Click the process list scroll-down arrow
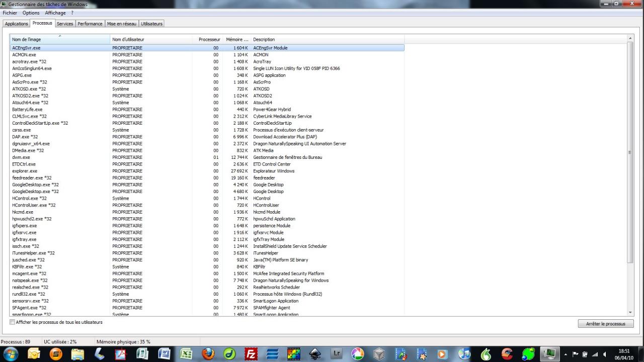Image resolution: width=644 pixels, height=362 pixels. coord(630,312)
